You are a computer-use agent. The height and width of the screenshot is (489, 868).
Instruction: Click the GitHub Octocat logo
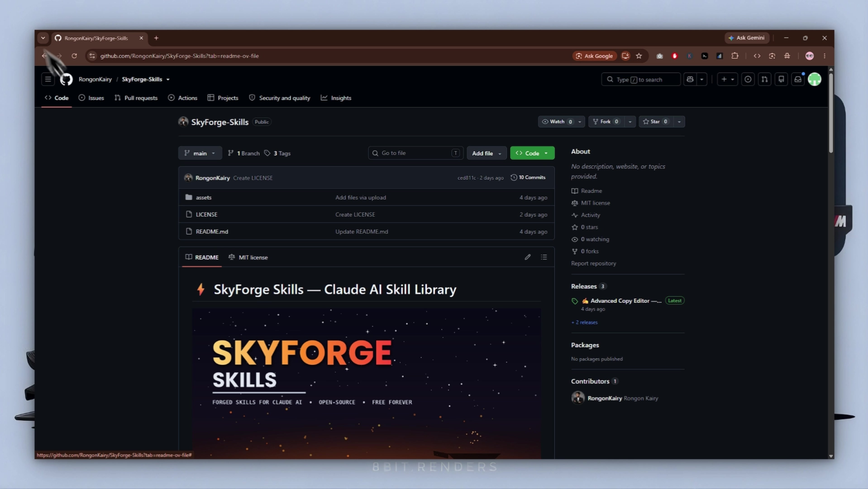tap(66, 79)
